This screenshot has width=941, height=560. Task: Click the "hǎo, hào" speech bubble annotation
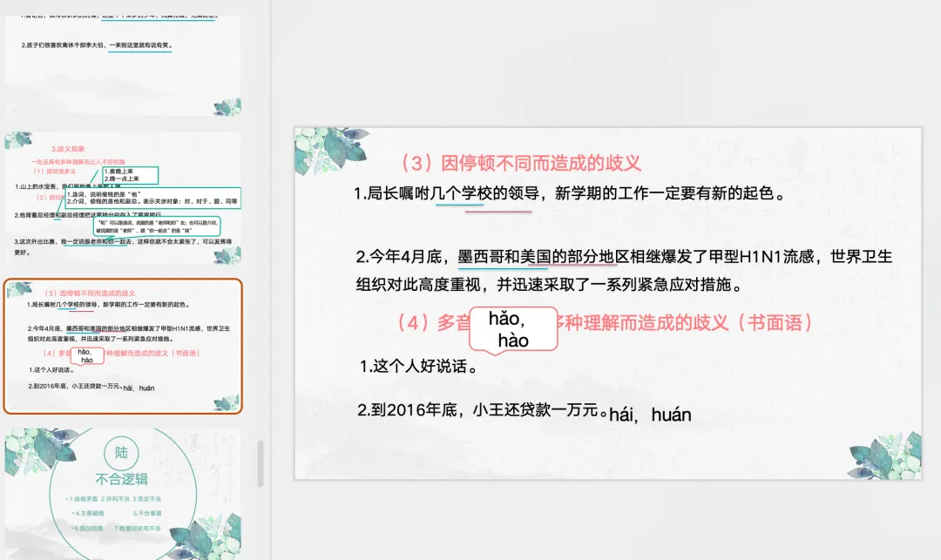point(512,330)
